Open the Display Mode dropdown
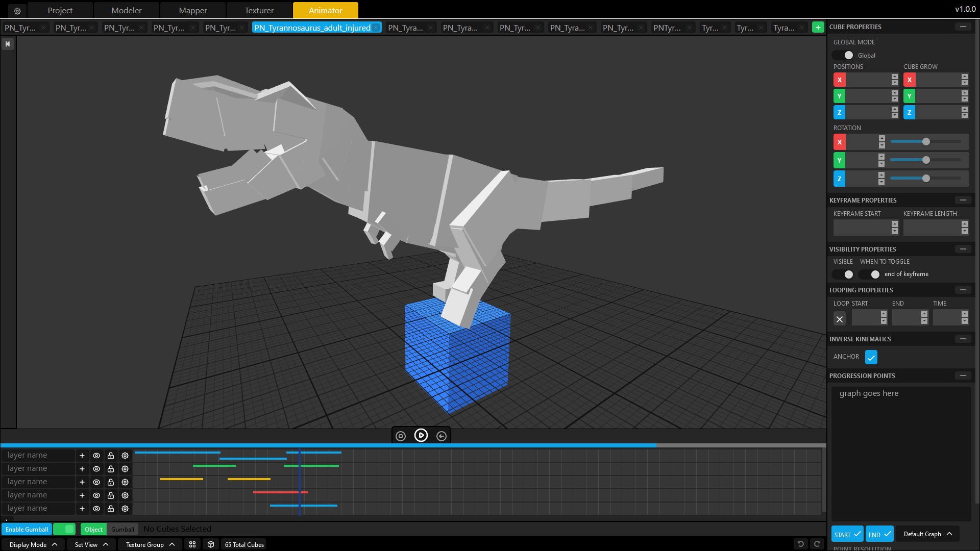This screenshot has height=551, width=980. [x=33, y=544]
